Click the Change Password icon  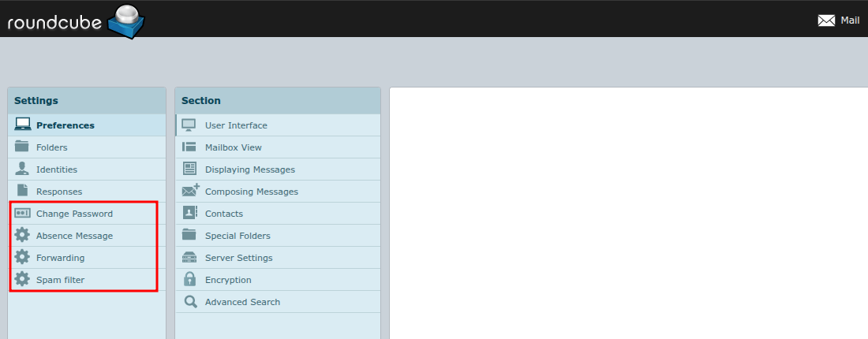tap(23, 213)
